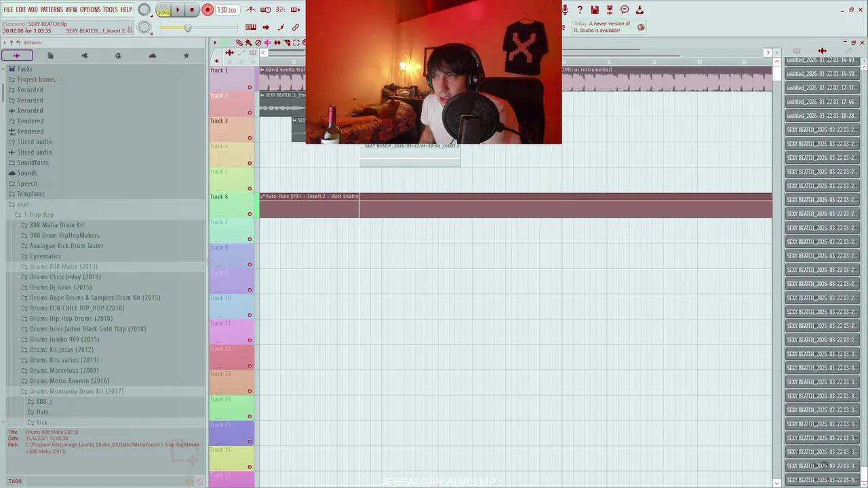
Task: Open the HELP menu
Action: click(126, 9)
